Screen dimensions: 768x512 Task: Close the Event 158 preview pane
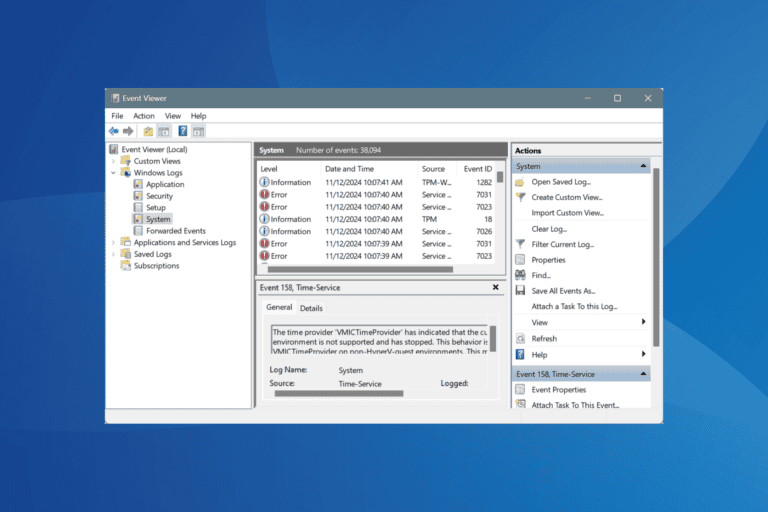495,287
